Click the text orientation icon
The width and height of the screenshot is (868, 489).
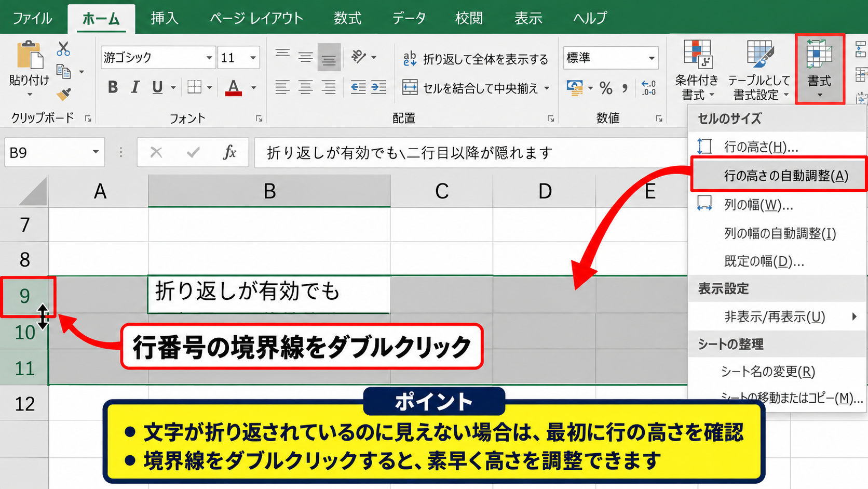coord(359,57)
